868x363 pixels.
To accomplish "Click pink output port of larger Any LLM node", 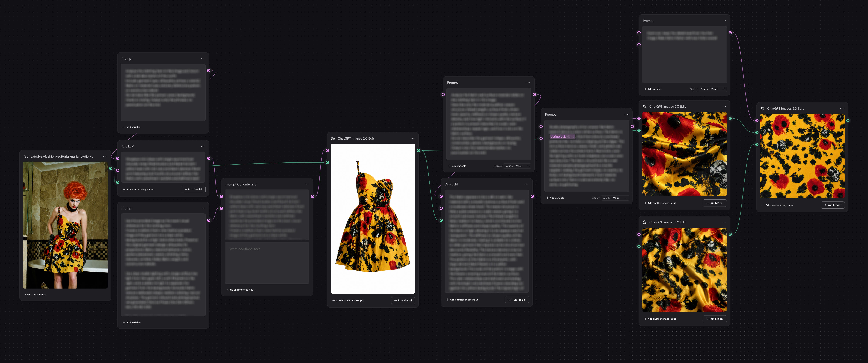I will (x=532, y=196).
